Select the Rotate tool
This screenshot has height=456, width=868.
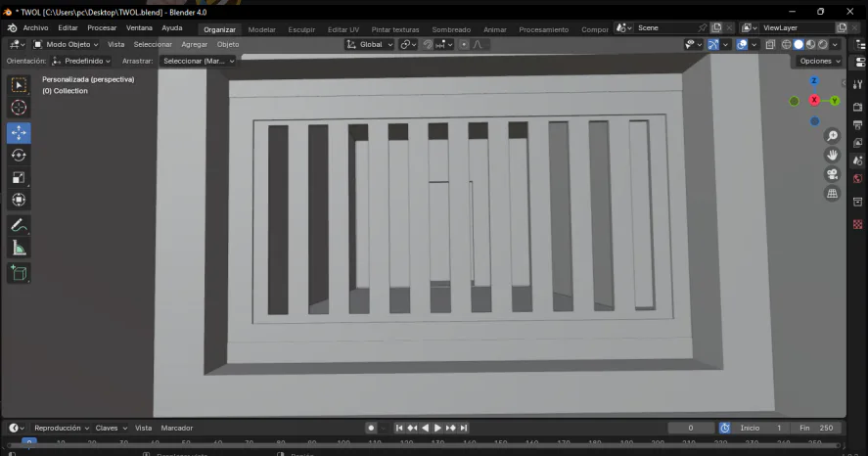(19, 156)
